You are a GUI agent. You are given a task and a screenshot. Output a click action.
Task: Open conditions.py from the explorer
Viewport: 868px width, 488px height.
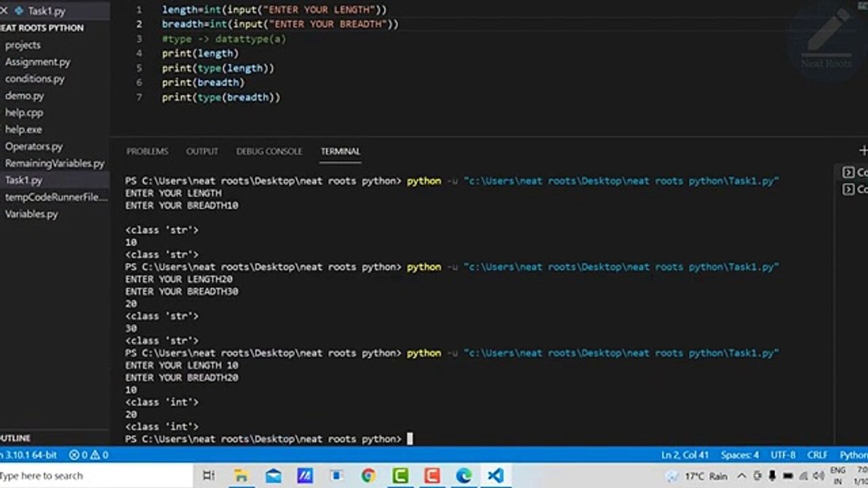(x=35, y=79)
